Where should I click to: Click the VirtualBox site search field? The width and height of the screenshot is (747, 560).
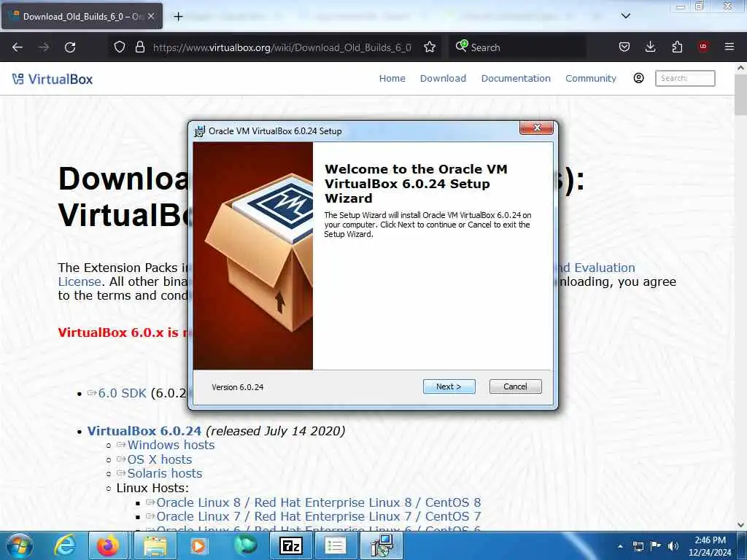pos(685,78)
